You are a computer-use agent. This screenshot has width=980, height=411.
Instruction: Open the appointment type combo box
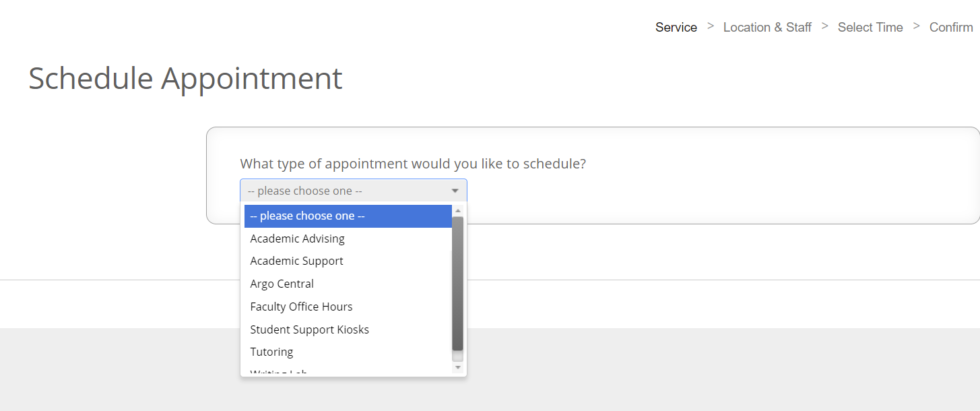pyautogui.click(x=354, y=191)
